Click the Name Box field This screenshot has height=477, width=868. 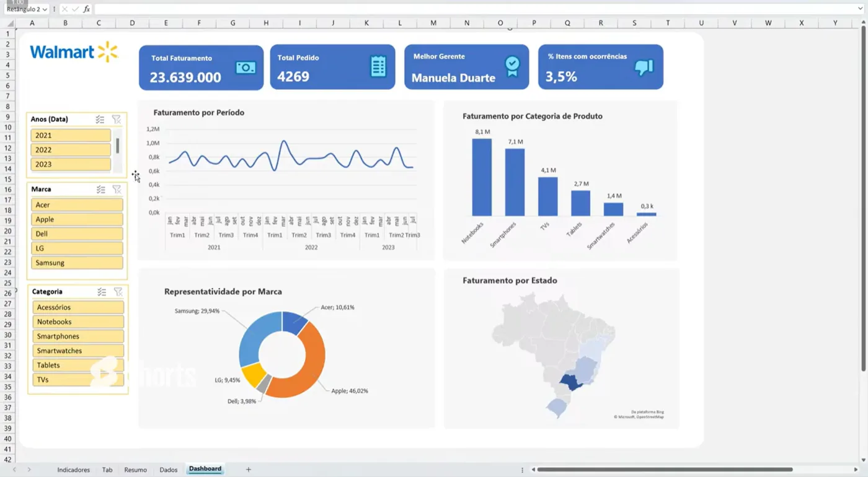[x=22, y=9]
